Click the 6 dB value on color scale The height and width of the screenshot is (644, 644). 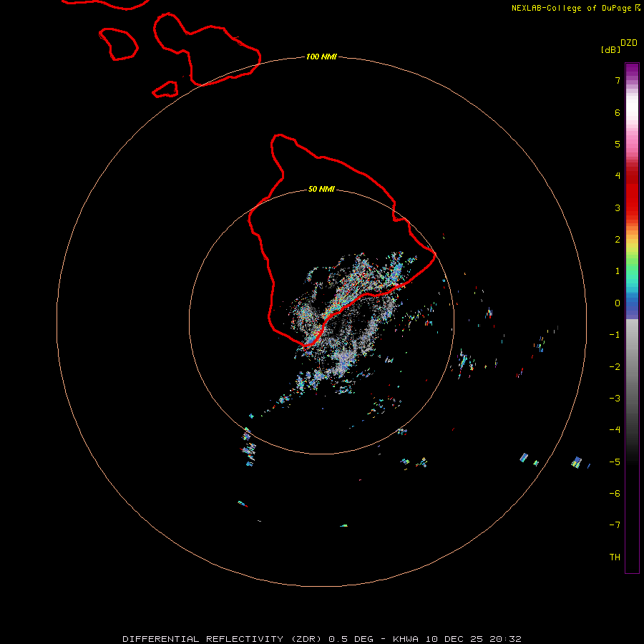point(618,112)
